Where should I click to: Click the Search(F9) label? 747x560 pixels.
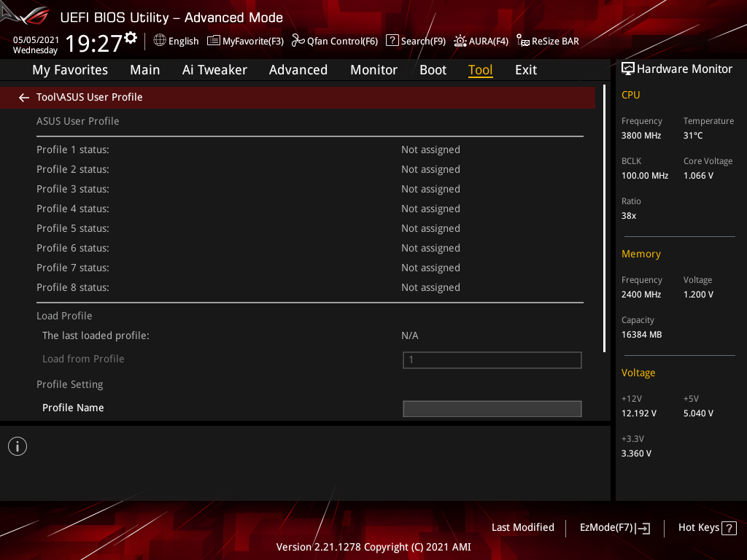pyautogui.click(x=423, y=42)
